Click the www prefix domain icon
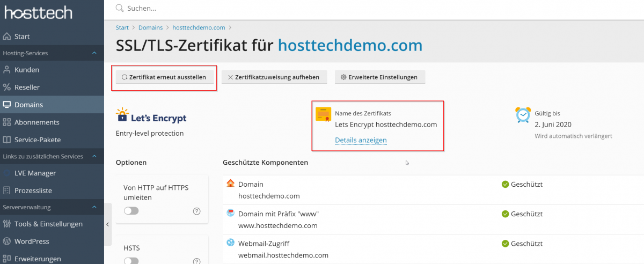 231,214
